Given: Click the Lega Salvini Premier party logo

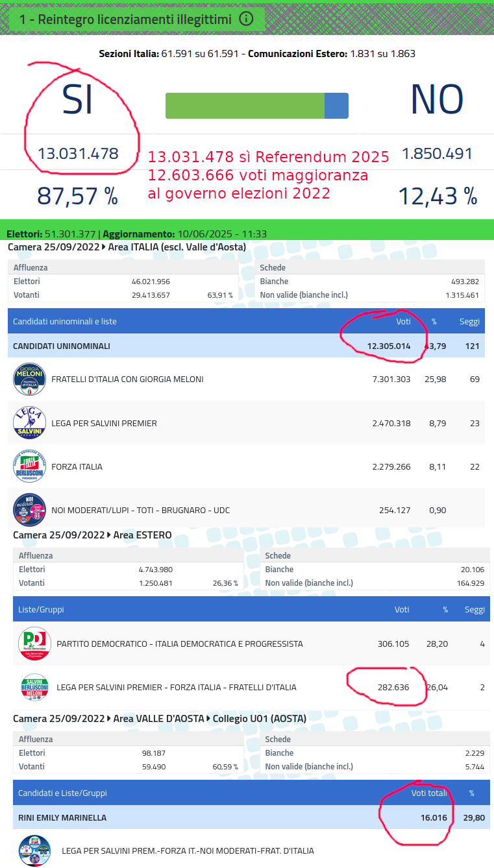Looking at the screenshot, I should pos(29,423).
